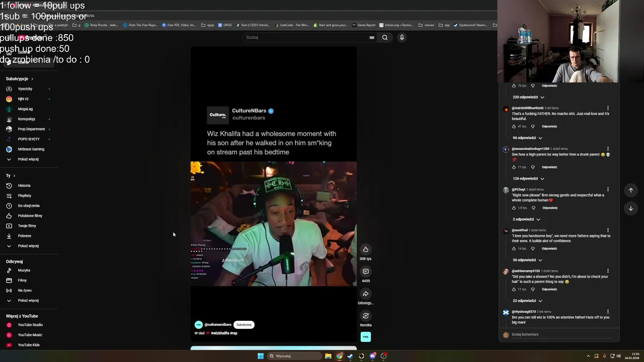644x362 pixels.
Task: Expand Pokaż więcej under the Ty section
Action: [29, 246]
